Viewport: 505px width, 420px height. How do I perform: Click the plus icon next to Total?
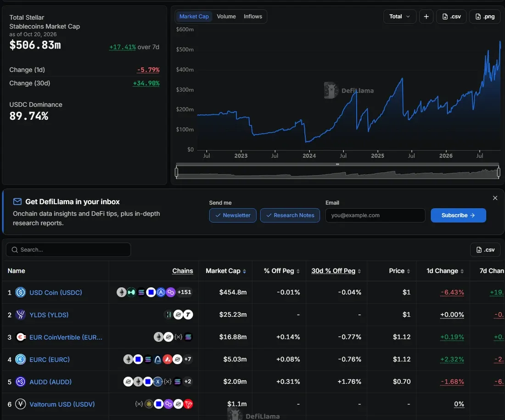(426, 17)
